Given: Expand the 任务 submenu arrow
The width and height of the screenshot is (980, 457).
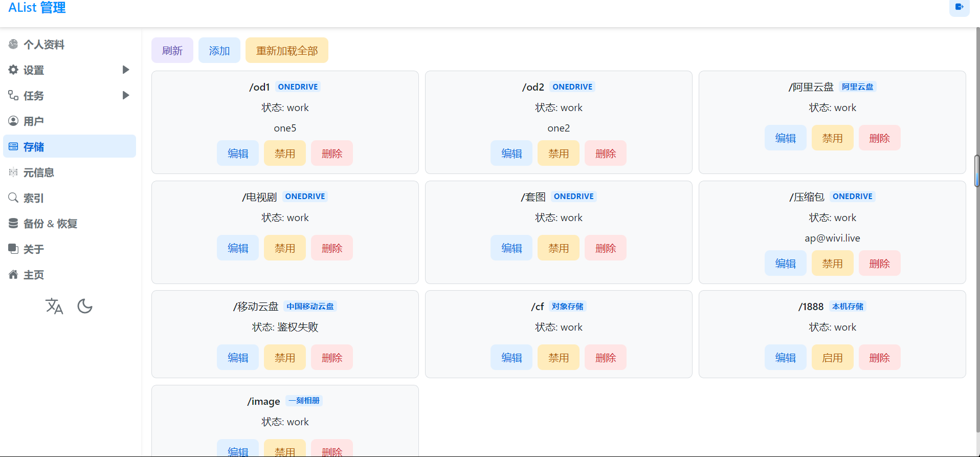Looking at the screenshot, I should coord(126,95).
